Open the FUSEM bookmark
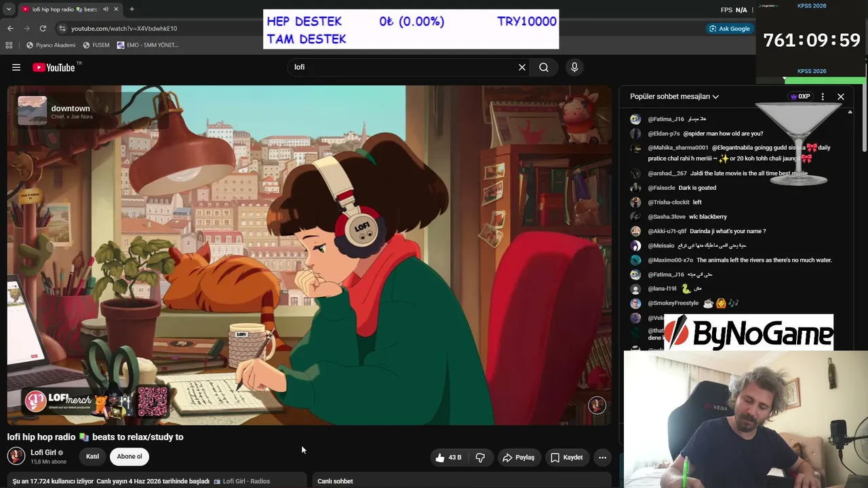The image size is (868, 488). click(96, 45)
